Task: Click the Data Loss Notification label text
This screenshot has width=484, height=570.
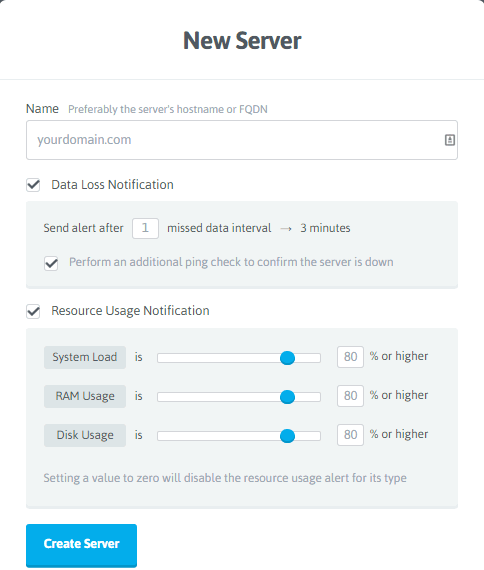Action: pyautogui.click(x=112, y=185)
